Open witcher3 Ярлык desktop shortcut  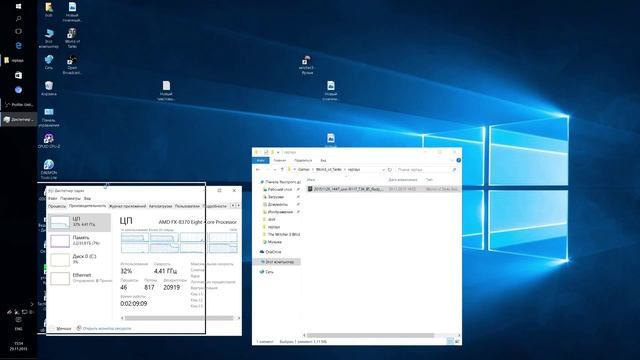click(x=307, y=64)
